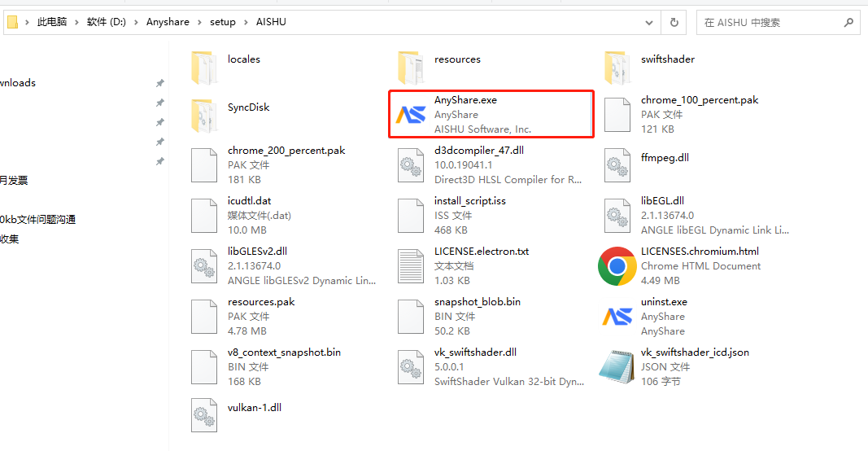Expand the chevron after 此电脑
This screenshot has width=868, height=451.
tap(77, 22)
